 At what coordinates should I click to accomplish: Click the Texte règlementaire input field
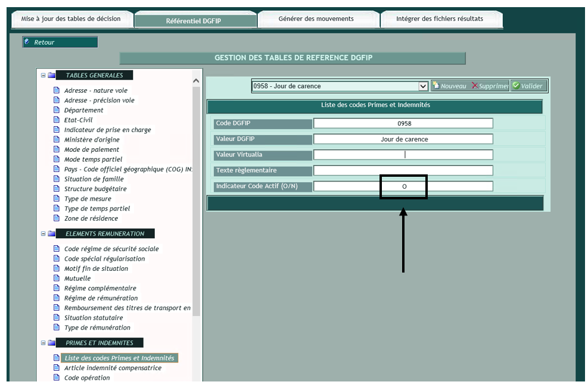(x=403, y=171)
